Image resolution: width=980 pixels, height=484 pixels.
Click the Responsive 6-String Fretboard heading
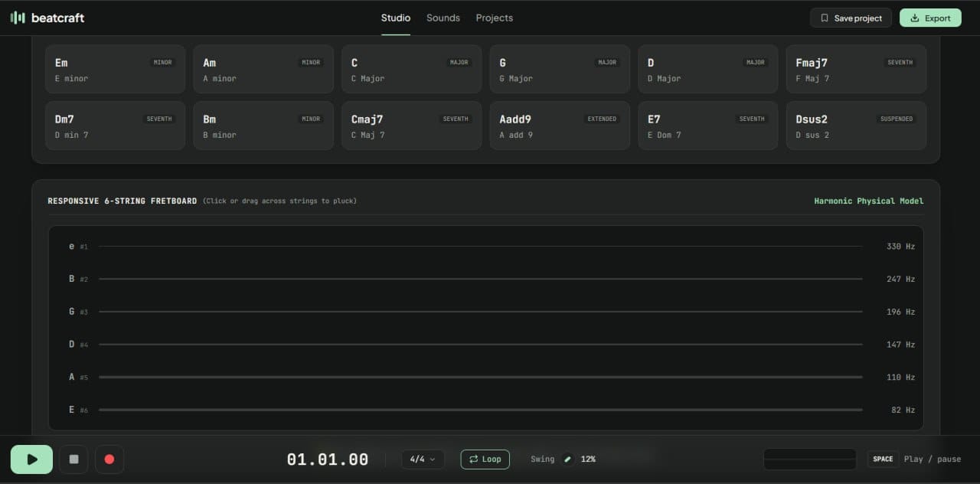click(x=122, y=201)
